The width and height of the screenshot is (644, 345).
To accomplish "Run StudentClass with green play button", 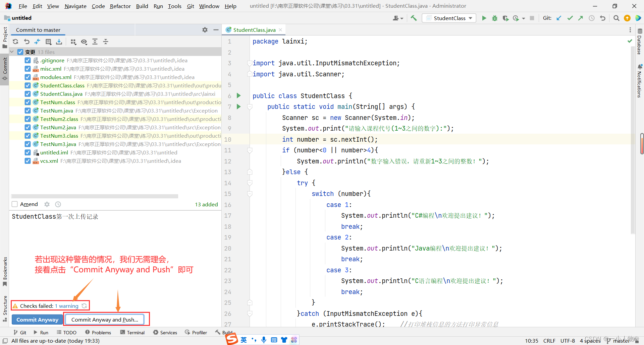I will (484, 18).
